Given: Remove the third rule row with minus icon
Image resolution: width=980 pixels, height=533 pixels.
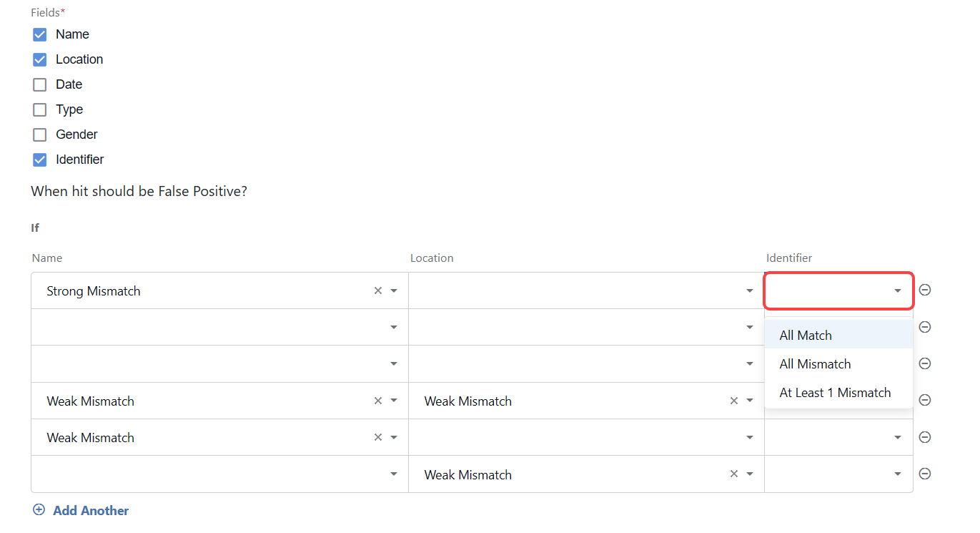Looking at the screenshot, I should pos(924,363).
